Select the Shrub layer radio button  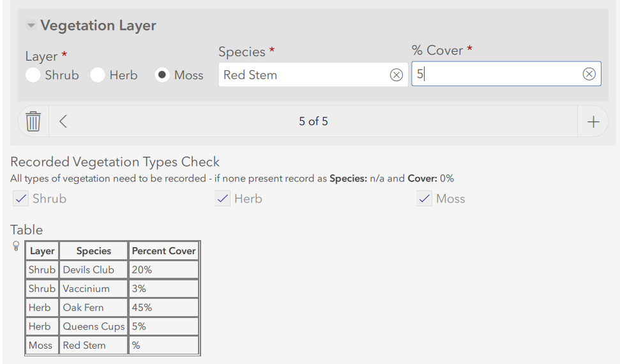pyautogui.click(x=33, y=75)
